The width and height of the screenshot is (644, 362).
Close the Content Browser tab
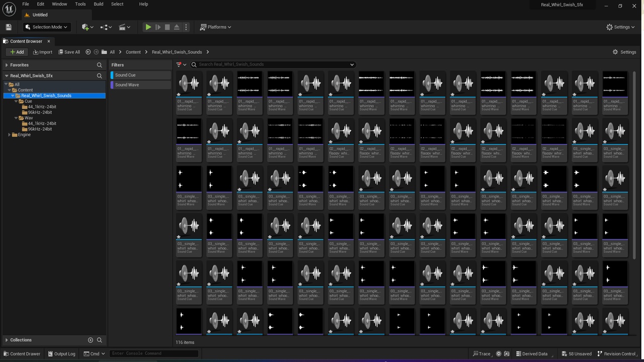tap(49, 41)
